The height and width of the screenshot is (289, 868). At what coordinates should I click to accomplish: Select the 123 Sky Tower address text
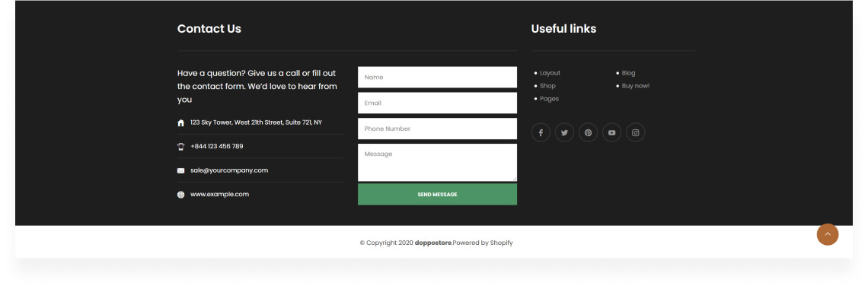click(256, 122)
